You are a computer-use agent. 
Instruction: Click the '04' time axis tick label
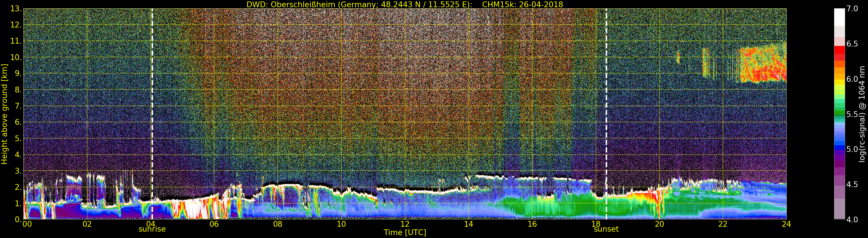[x=151, y=224]
